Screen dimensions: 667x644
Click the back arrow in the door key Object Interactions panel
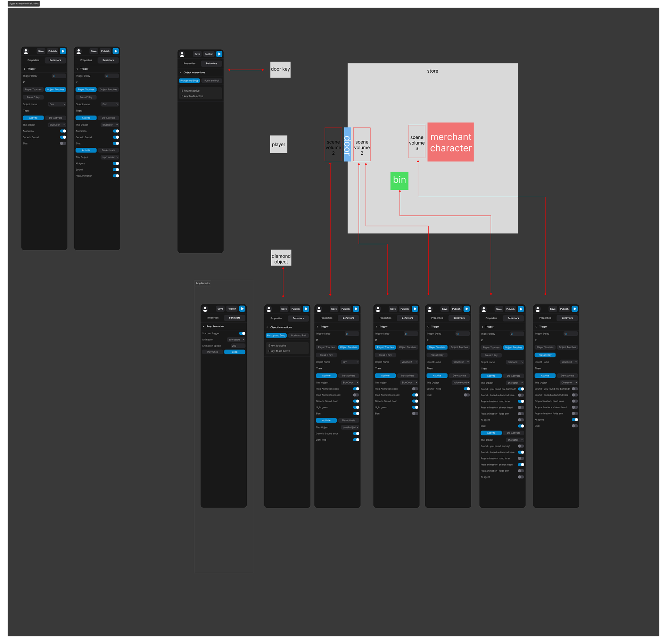click(180, 73)
